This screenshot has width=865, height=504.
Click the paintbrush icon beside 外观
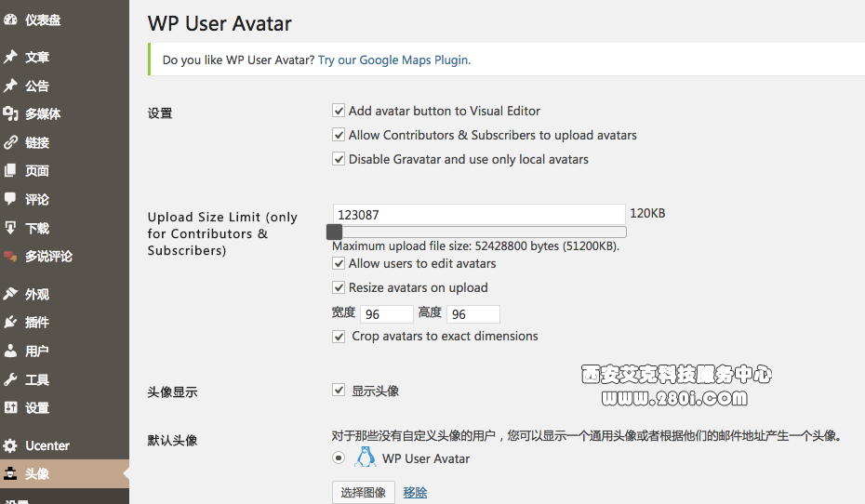[10, 294]
